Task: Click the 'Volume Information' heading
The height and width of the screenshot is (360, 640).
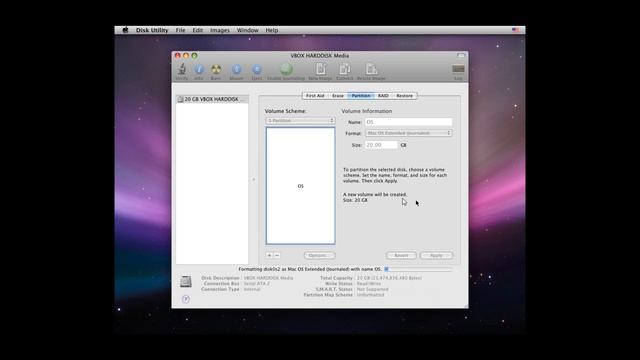Action: pos(367,111)
